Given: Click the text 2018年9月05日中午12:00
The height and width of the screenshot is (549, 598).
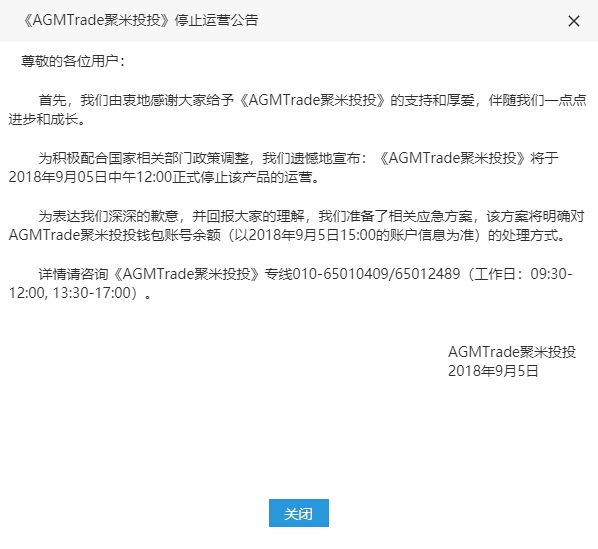Looking at the screenshot, I should [90, 177].
